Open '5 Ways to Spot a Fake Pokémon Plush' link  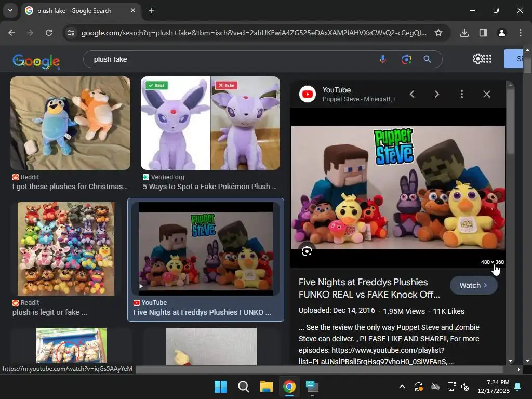point(210,187)
